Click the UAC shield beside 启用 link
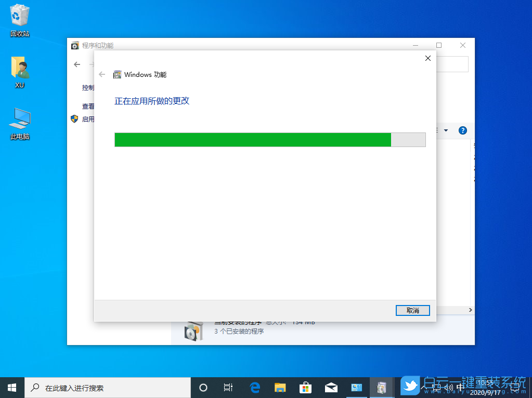This screenshot has height=398, width=532. (74, 119)
